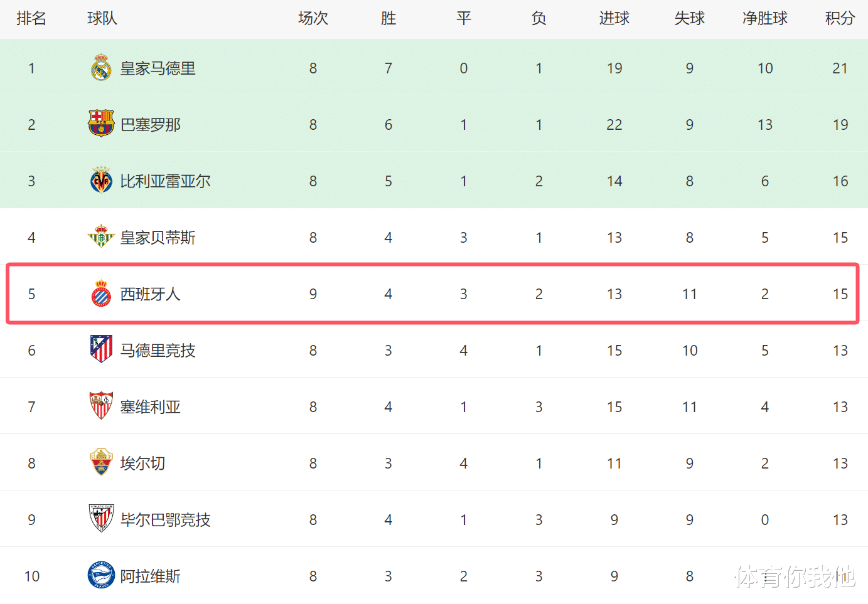Open the 巴塞罗那 team name link
The image size is (868, 604).
(x=150, y=125)
